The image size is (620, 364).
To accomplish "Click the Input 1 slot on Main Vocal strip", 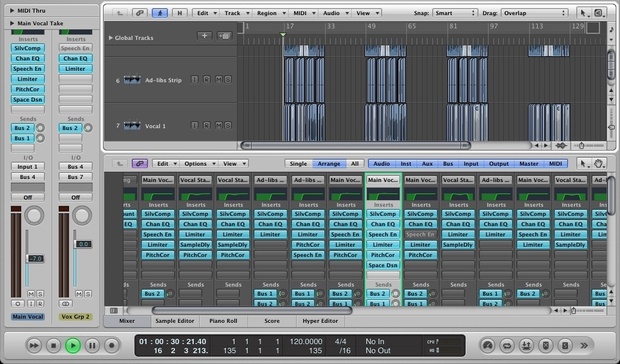I will tap(27, 167).
